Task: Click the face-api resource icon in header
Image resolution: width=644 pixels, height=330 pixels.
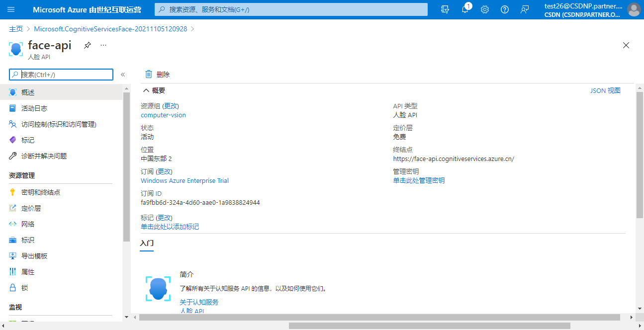Action: pos(16,49)
